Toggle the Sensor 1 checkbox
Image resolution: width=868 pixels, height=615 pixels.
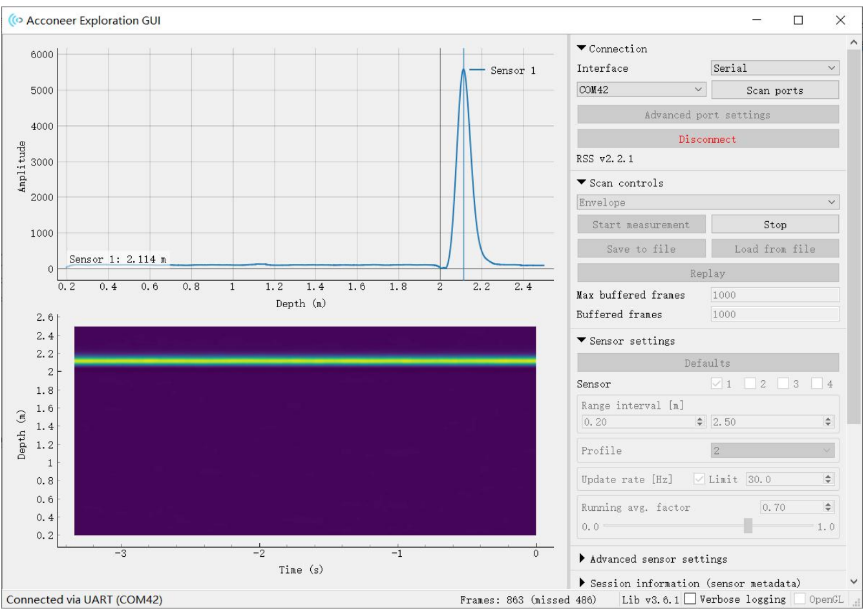click(x=717, y=384)
